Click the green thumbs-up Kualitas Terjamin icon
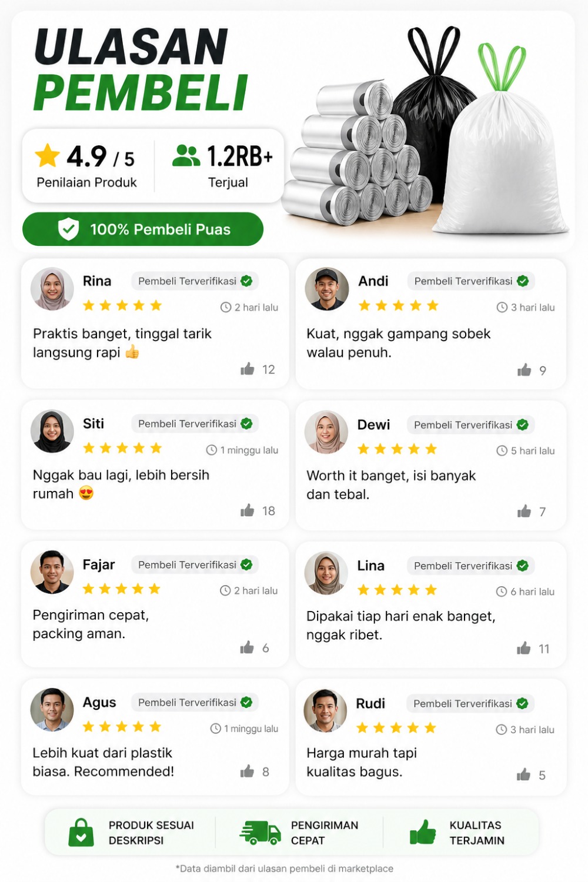Screen dimensions: 588x882 point(423,833)
